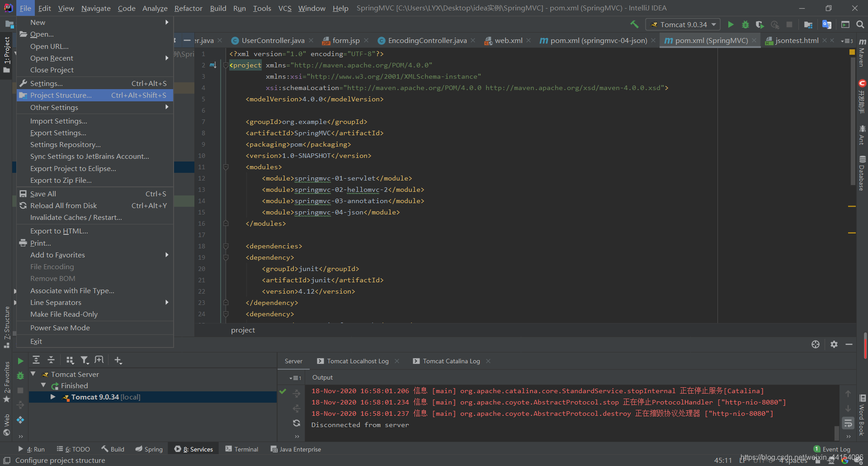Open Project Structure via the toolbar folder icon
Image resolution: width=868 pixels, height=466 pixels.
808,24
